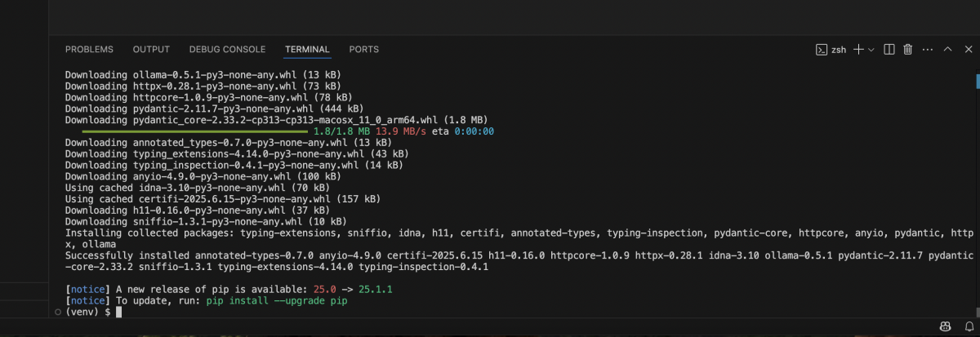Click the 'Downloading pydantic_core-2.33.2' line

pyautogui.click(x=277, y=119)
